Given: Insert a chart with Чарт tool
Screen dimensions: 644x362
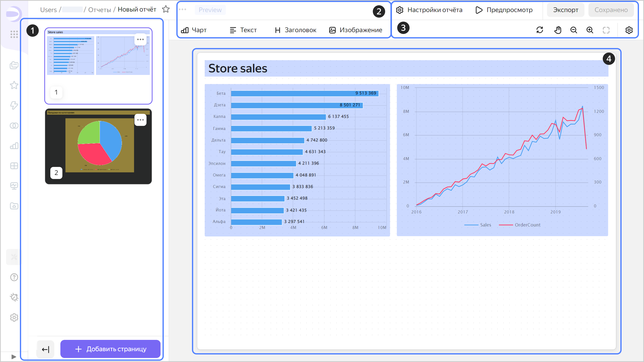Looking at the screenshot, I should (194, 30).
